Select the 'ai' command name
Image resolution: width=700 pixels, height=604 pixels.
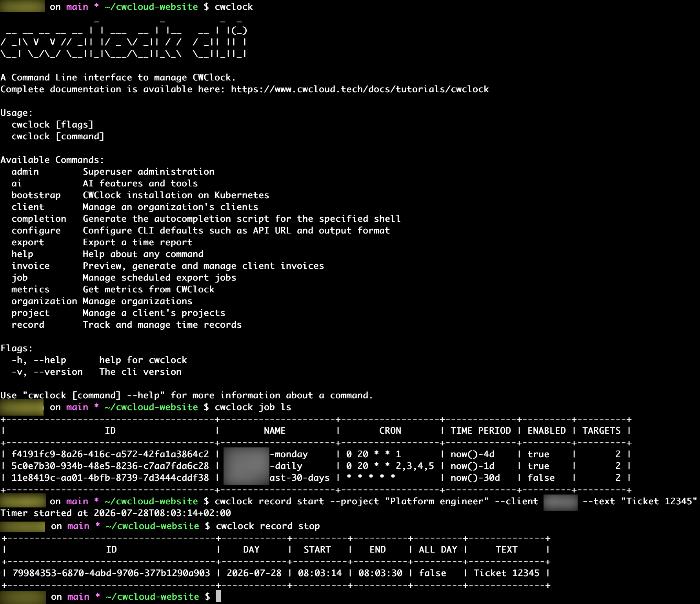click(x=16, y=183)
